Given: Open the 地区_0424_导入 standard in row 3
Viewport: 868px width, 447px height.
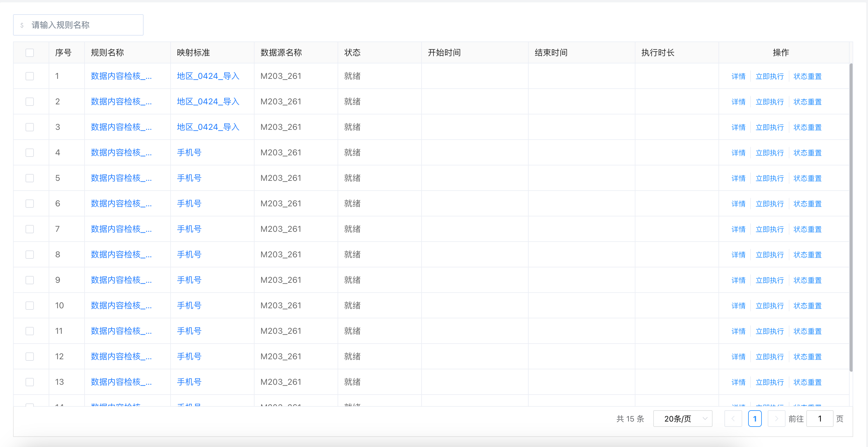Looking at the screenshot, I should coord(208,127).
